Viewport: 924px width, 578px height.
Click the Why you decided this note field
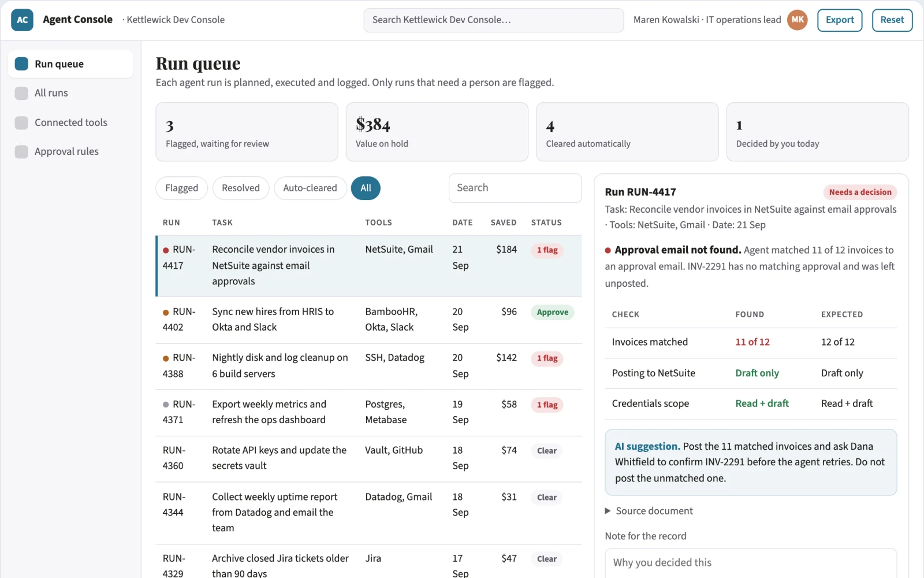click(751, 563)
